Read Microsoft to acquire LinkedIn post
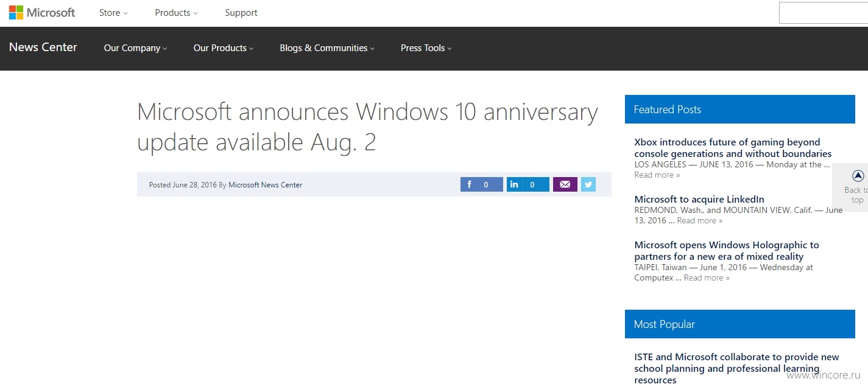868x387 pixels. [699, 199]
